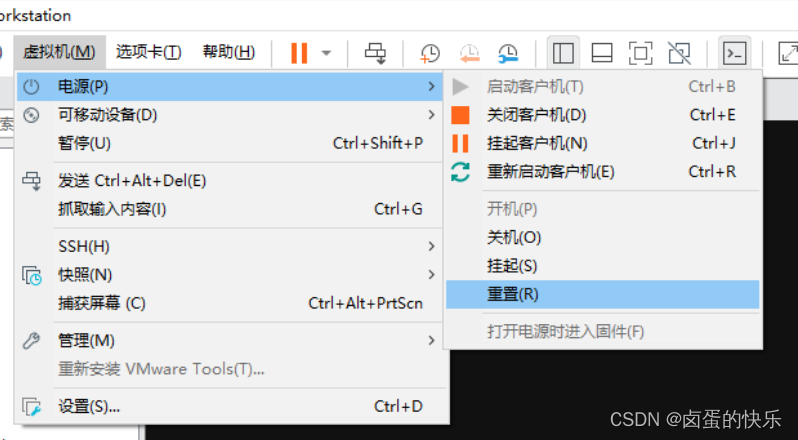Expand the 电源(P) submenu arrow
The width and height of the screenshot is (798, 440).
[x=432, y=86]
